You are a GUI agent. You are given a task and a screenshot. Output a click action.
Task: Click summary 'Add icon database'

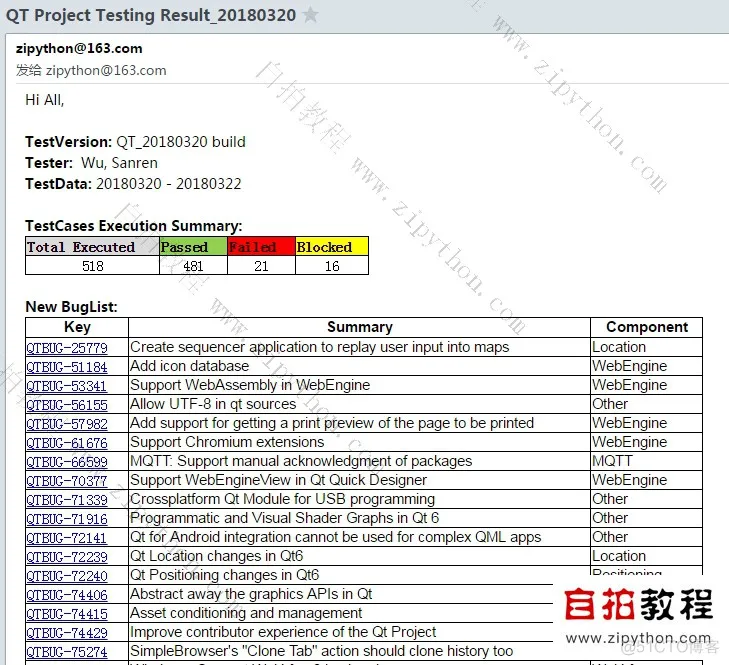coord(190,366)
